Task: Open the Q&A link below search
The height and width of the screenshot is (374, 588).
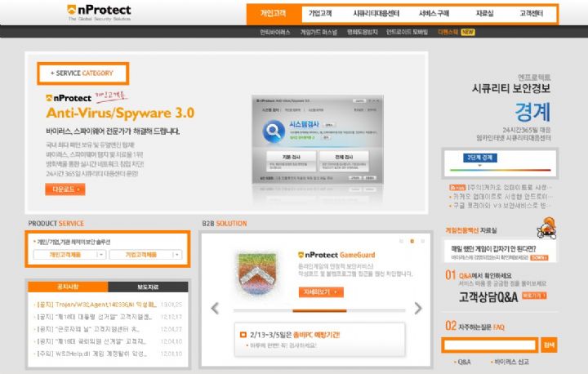Action: pyautogui.click(x=463, y=362)
